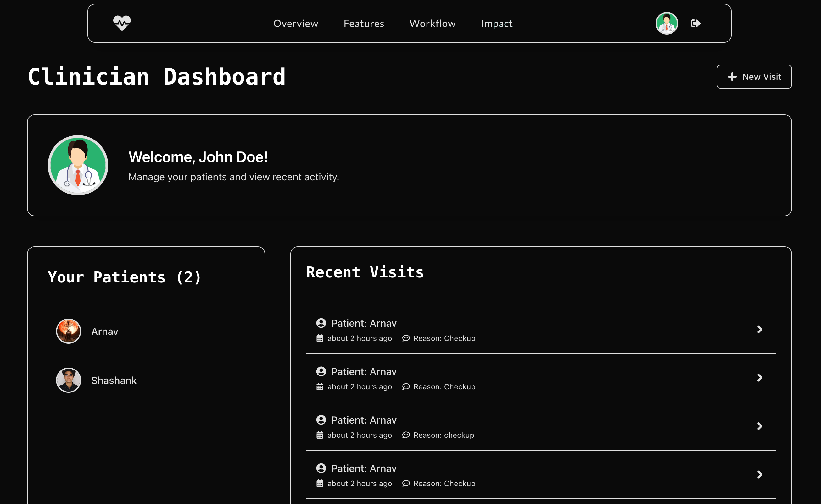This screenshot has width=821, height=504.
Task: Switch to the Workflow nav item
Action: point(432,24)
